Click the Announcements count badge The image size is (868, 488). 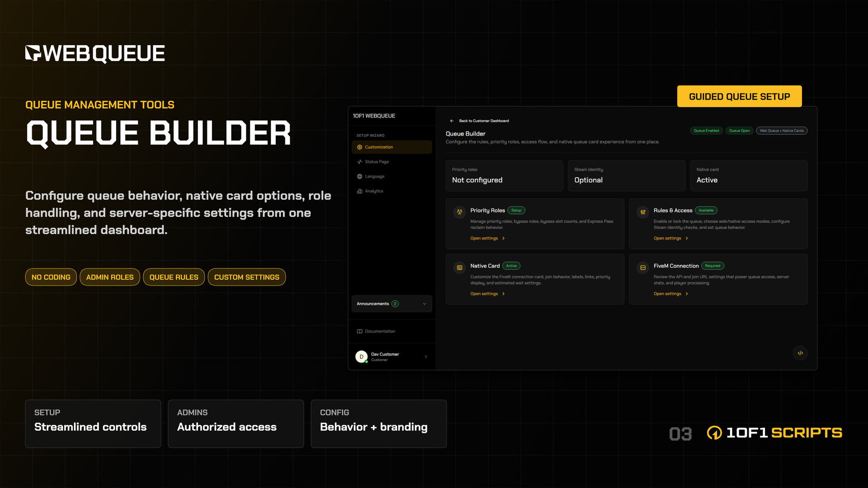click(395, 304)
